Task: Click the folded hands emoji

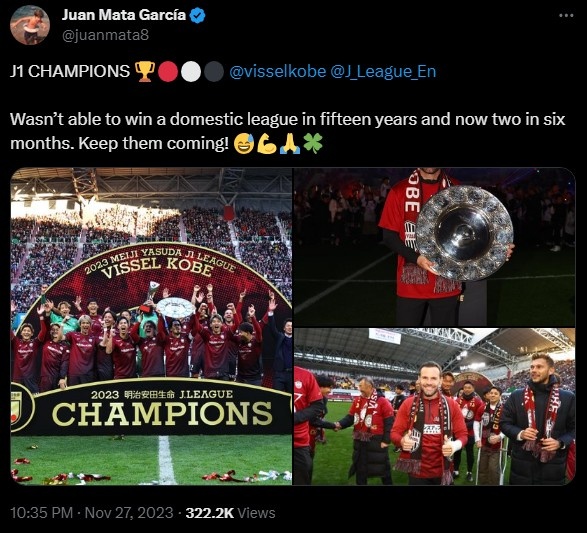Action: click(290, 144)
